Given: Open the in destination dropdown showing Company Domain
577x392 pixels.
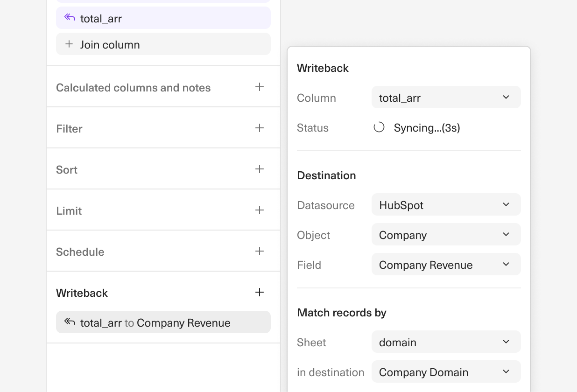Looking at the screenshot, I should pyautogui.click(x=446, y=371).
